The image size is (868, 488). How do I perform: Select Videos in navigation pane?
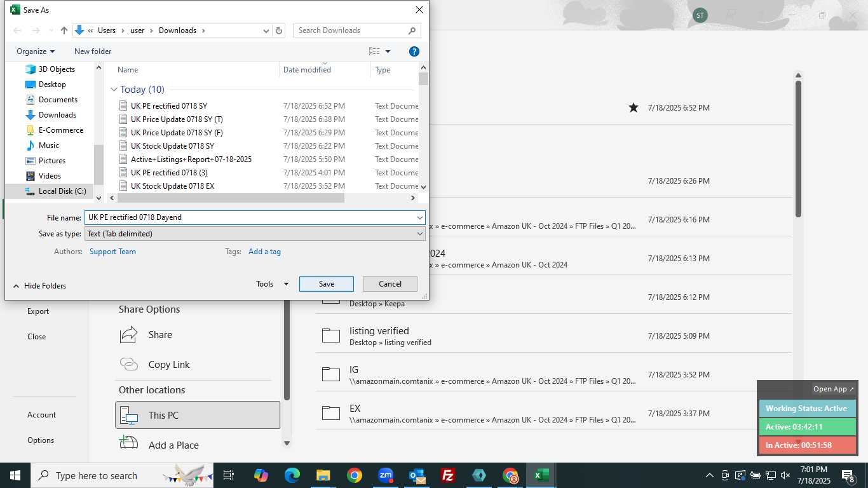[x=50, y=176]
